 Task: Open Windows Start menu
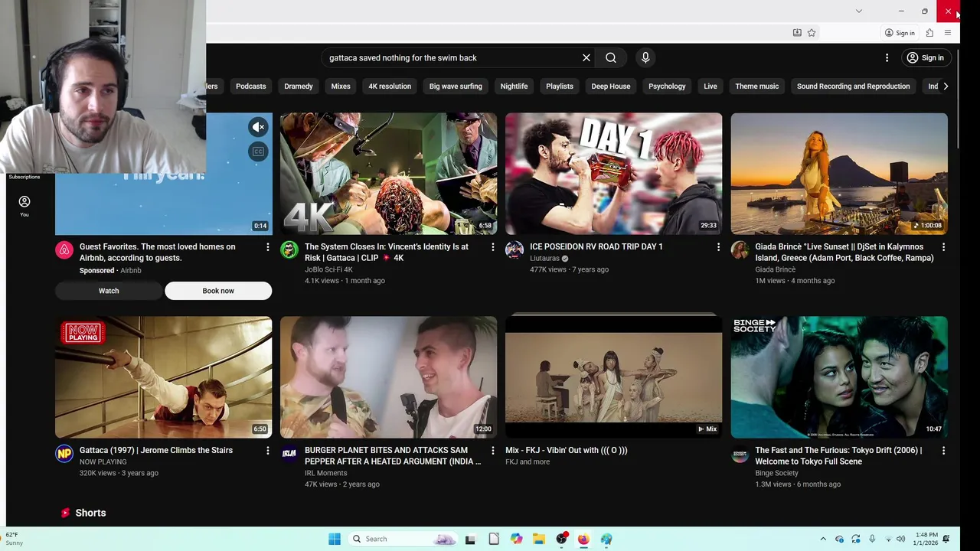[335, 539]
